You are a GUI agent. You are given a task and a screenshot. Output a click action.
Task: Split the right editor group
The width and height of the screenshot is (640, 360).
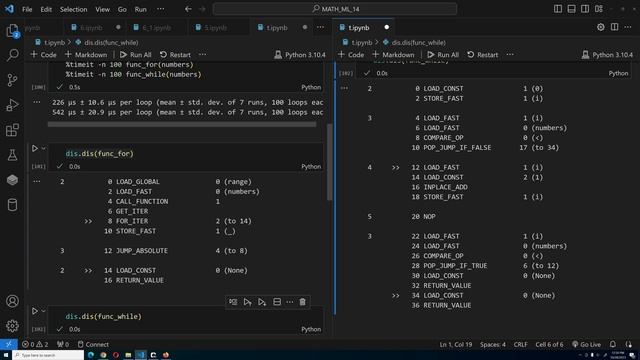point(614,27)
